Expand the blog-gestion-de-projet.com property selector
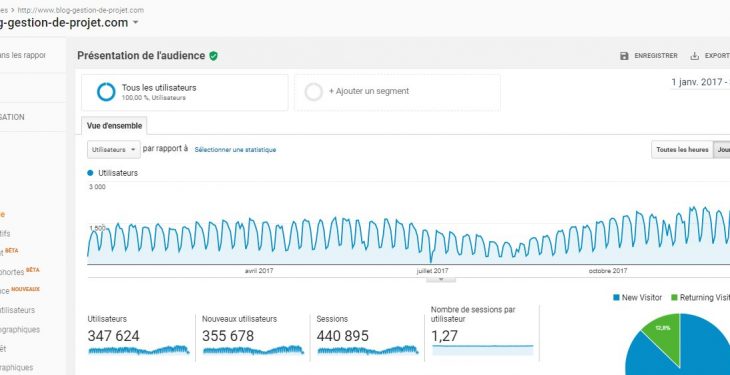The image size is (730, 375). pyautogui.click(x=135, y=22)
